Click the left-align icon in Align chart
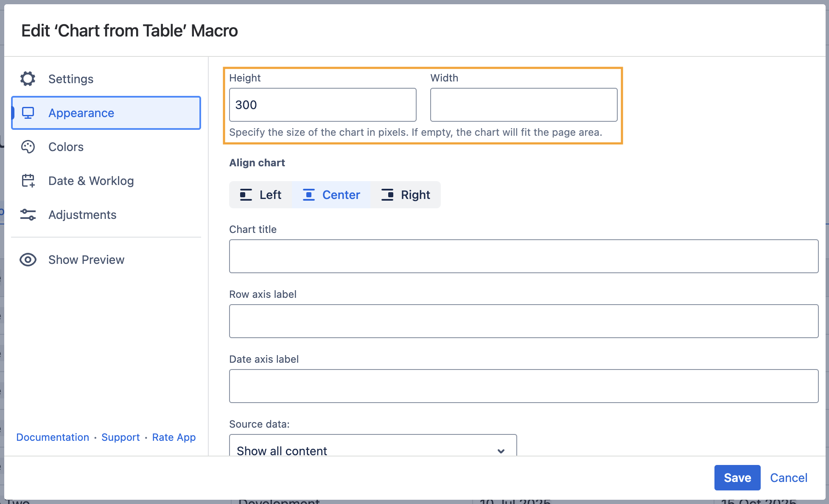The width and height of the screenshot is (829, 504). pos(246,195)
